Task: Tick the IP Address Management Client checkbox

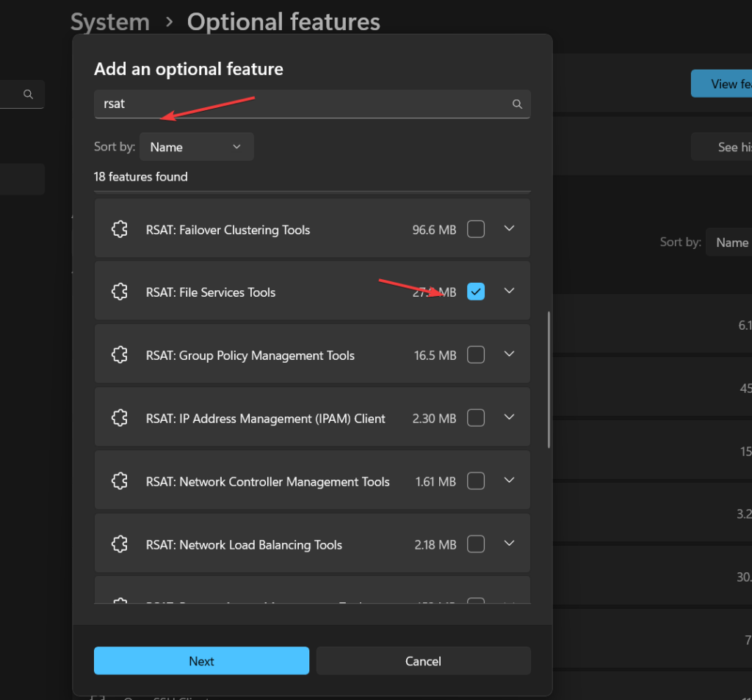Action: [476, 418]
